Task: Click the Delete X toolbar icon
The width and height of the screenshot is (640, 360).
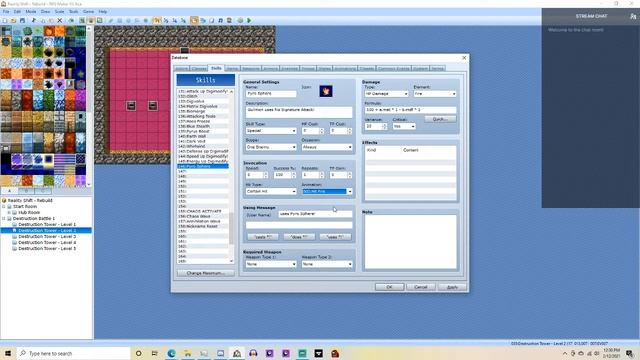Action: (x=60, y=20)
